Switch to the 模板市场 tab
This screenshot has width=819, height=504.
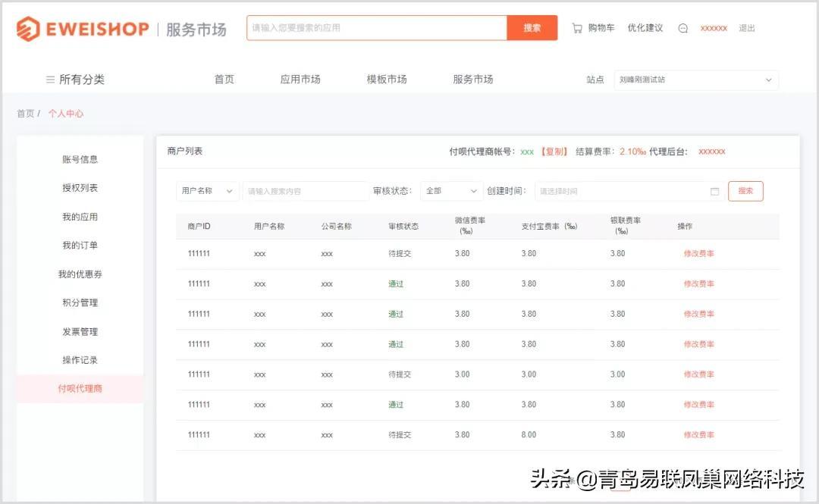[387, 80]
